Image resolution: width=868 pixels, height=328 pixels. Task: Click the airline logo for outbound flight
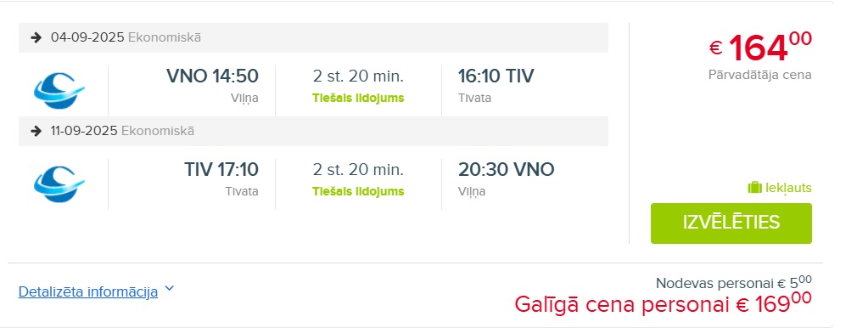pos(59,90)
